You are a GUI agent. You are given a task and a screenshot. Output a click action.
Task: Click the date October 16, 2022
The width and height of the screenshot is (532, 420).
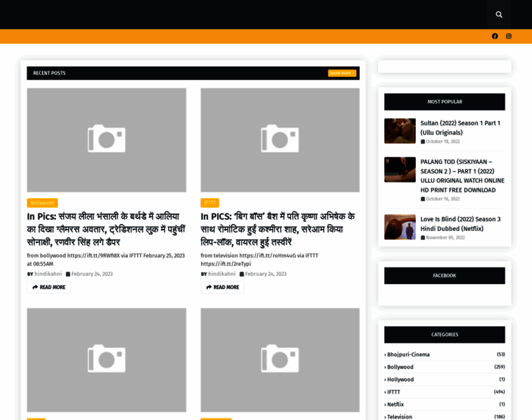point(443,199)
